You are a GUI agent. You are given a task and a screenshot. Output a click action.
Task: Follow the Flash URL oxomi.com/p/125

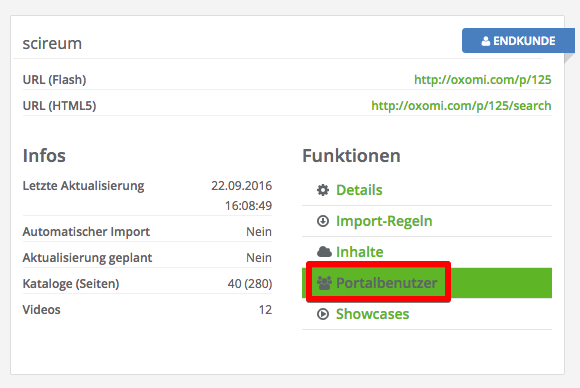coord(483,80)
